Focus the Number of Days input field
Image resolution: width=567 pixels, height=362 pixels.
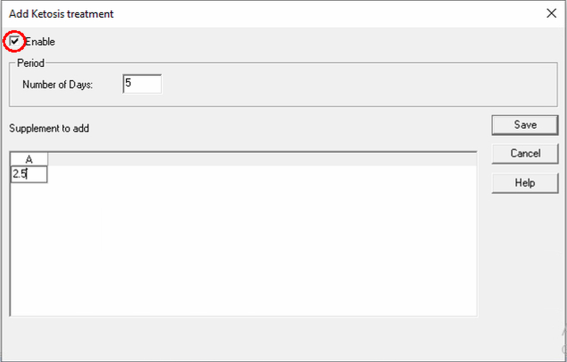[142, 84]
